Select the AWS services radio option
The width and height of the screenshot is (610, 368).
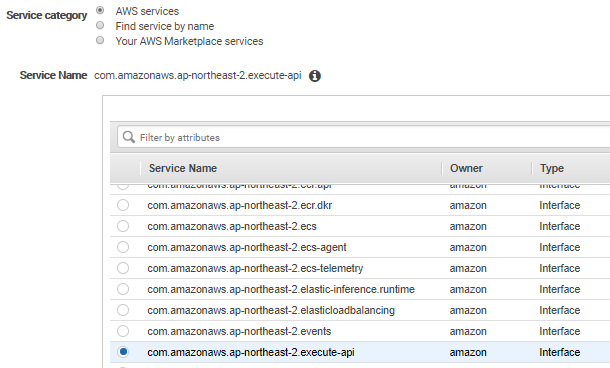100,10
